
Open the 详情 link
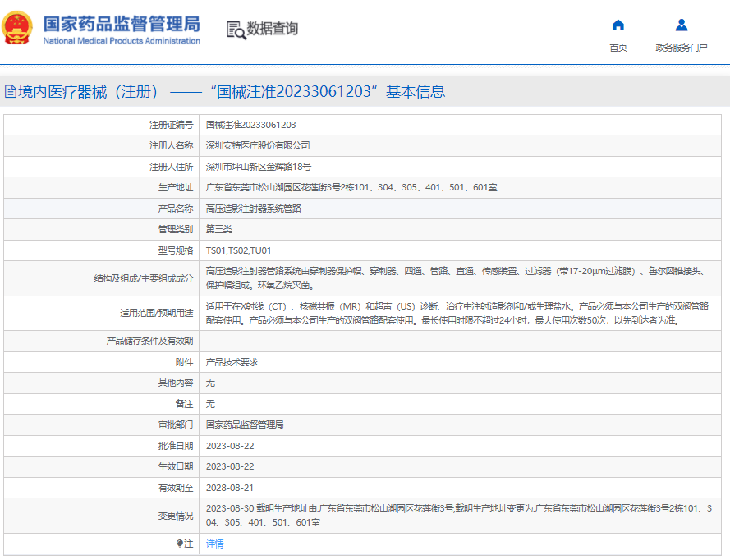click(214, 544)
